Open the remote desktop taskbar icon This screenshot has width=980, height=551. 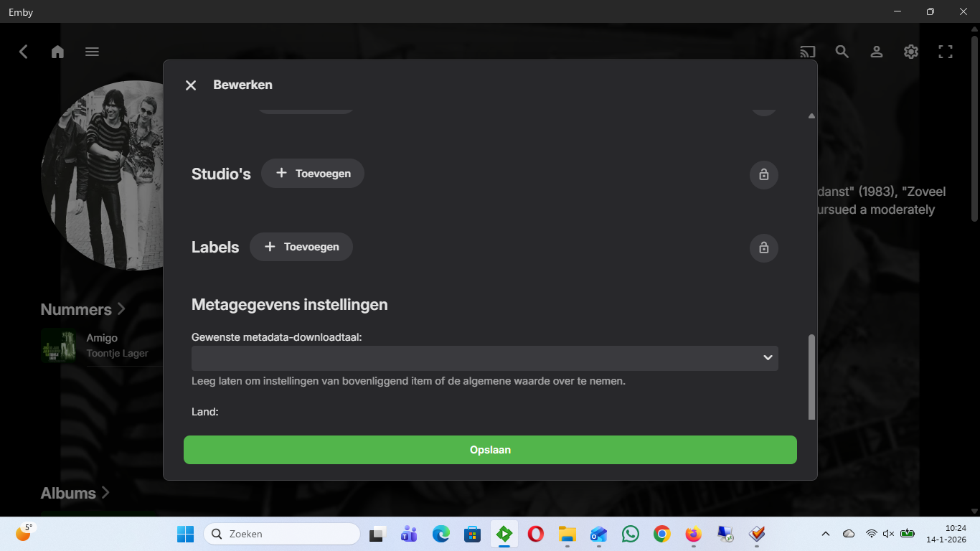click(725, 534)
